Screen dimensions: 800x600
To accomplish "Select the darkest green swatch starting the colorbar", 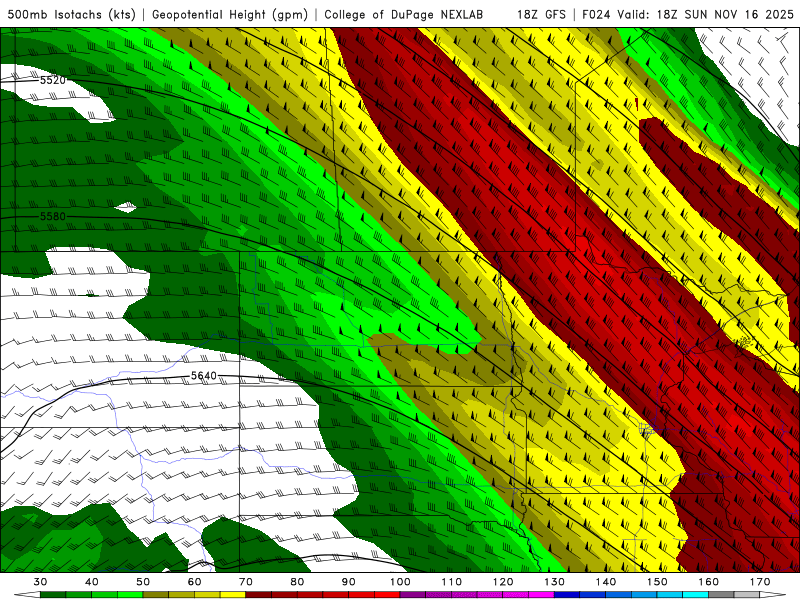I will coord(53,595).
